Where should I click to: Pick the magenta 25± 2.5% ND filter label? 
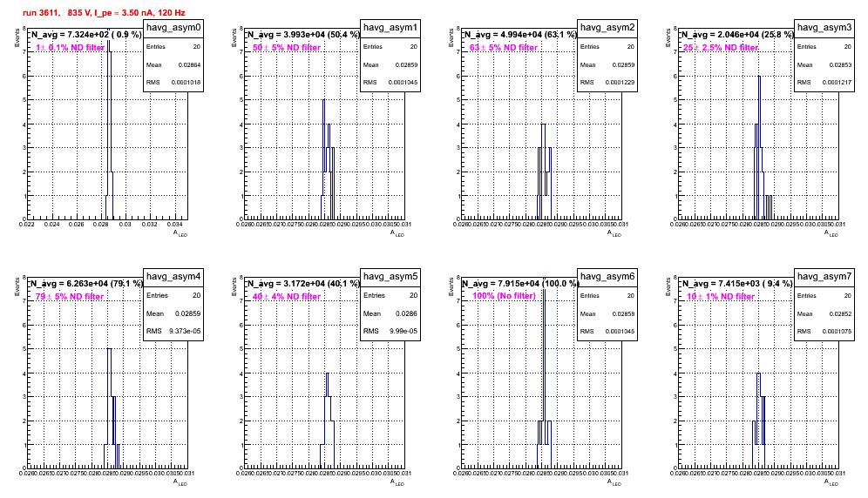[721, 48]
